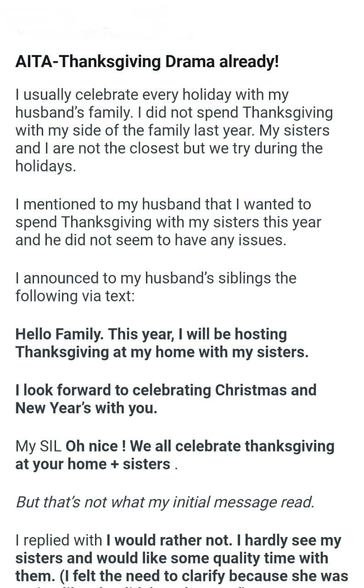The width and height of the screenshot is (364, 588).
Task: Click the bold text 'I would rather not. I hardly see my'
Action: click(x=224, y=540)
